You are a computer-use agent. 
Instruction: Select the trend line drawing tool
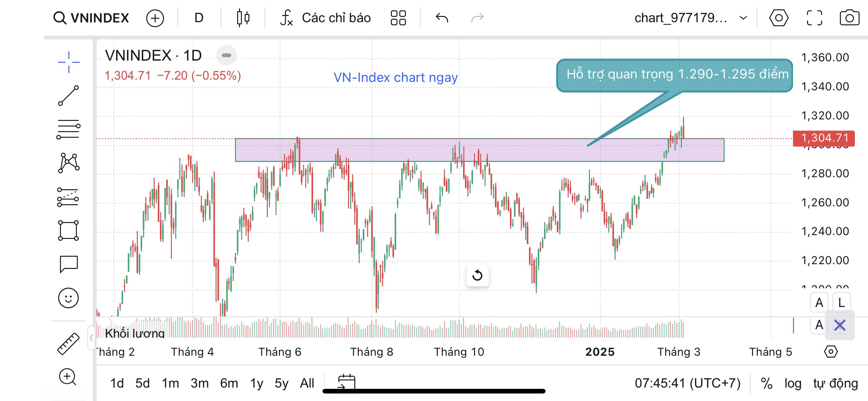click(69, 95)
